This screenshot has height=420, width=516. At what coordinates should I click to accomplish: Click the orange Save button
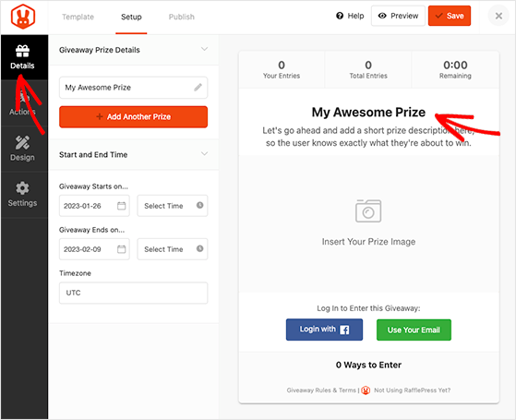point(450,16)
